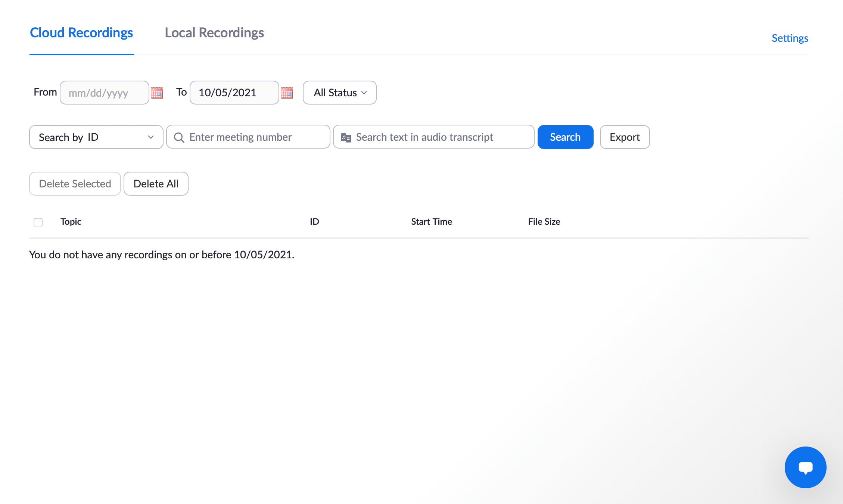Viewport: 843px width, 504px height.
Task: Expand the Search by ID dropdown
Action: [x=96, y=137]
